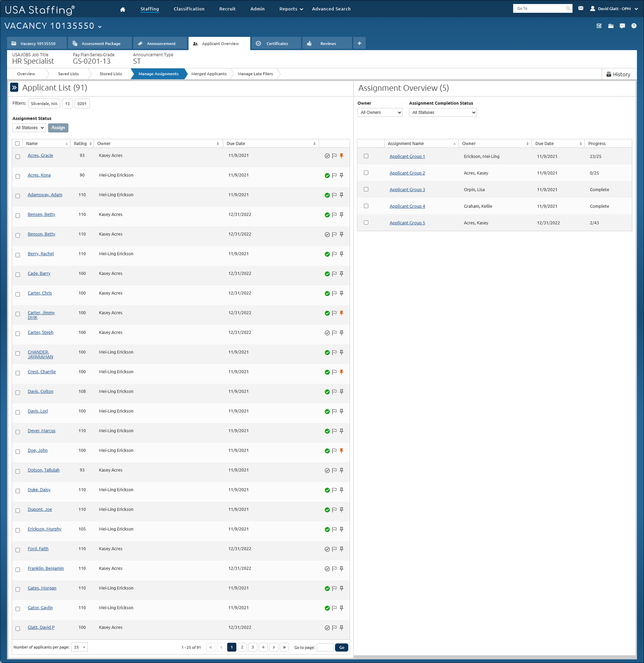Check the select-all checkbox in the applicant list header

pos(18,143)
